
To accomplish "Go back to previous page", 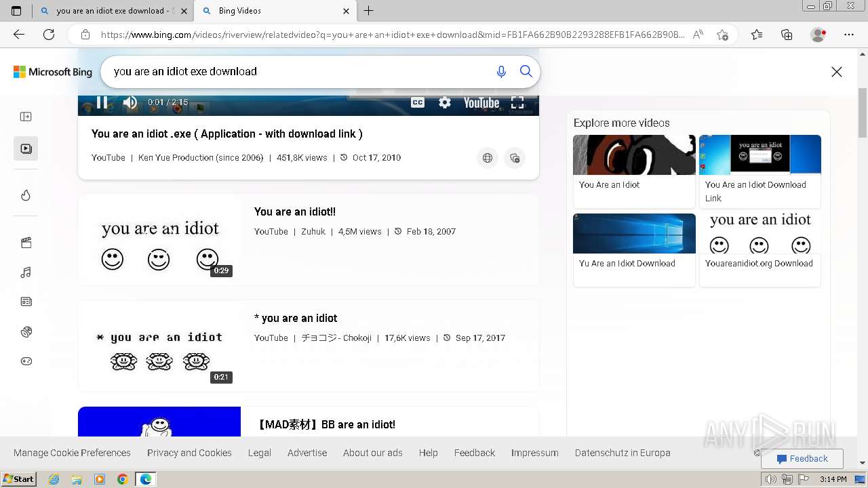I will click(x=19, y=35).
